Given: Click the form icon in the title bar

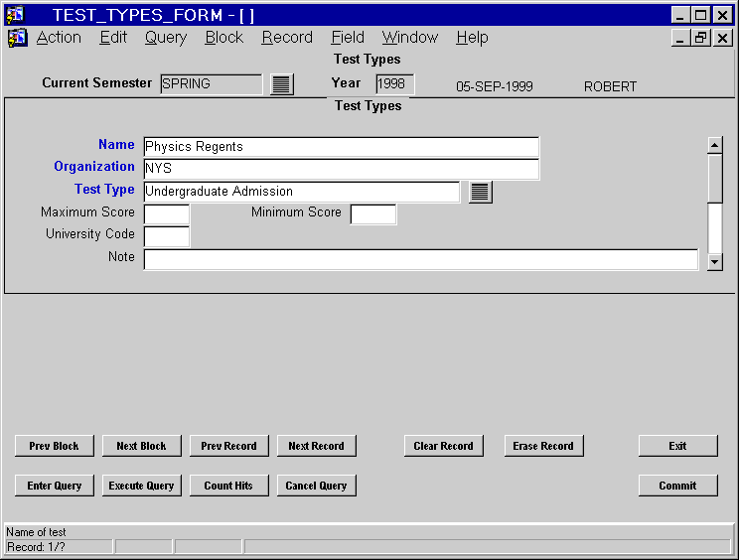Looking at the screenshot, I should (15, 15).
